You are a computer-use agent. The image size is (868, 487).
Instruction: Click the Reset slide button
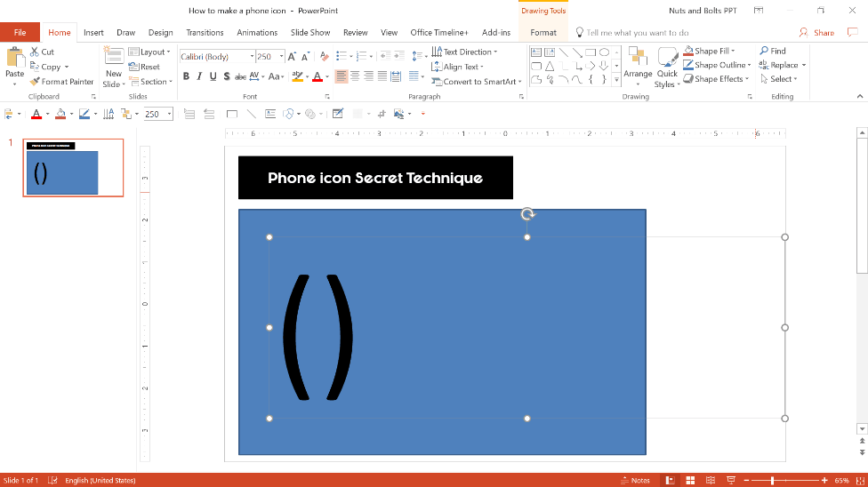(x=144, y=67)
